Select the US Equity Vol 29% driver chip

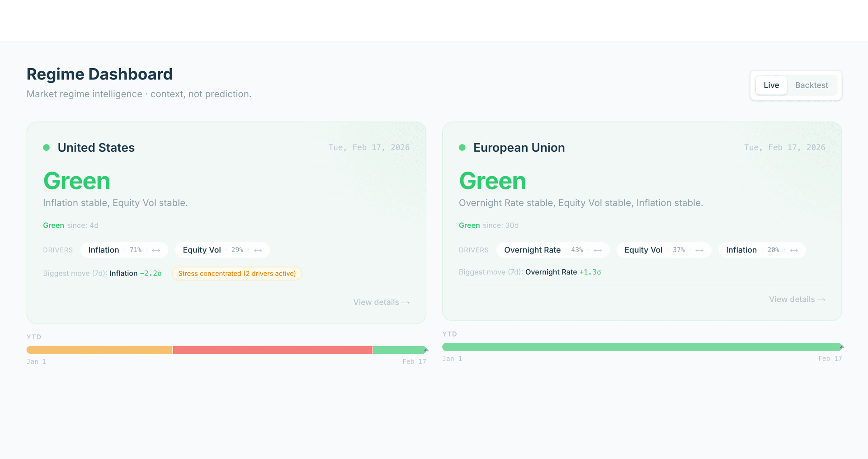(x=222, y=250)
